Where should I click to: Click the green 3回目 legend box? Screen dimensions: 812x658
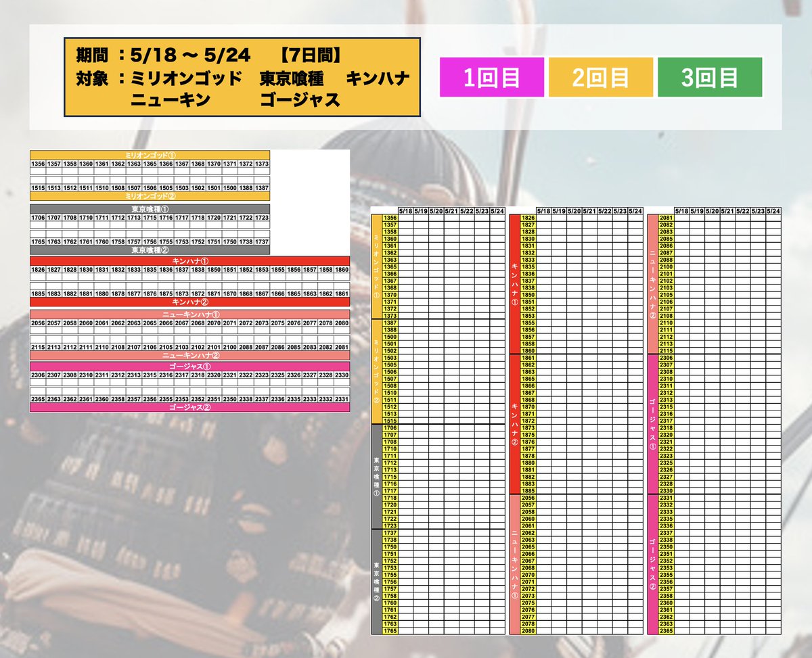click(710, 78)
